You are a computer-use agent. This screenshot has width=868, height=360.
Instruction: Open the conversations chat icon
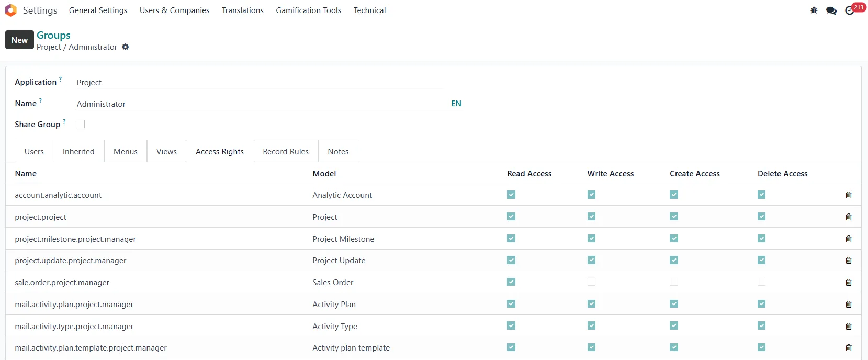coord(831,10)
